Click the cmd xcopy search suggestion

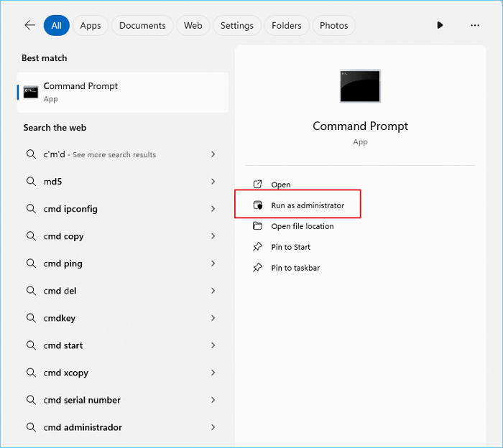66,373
